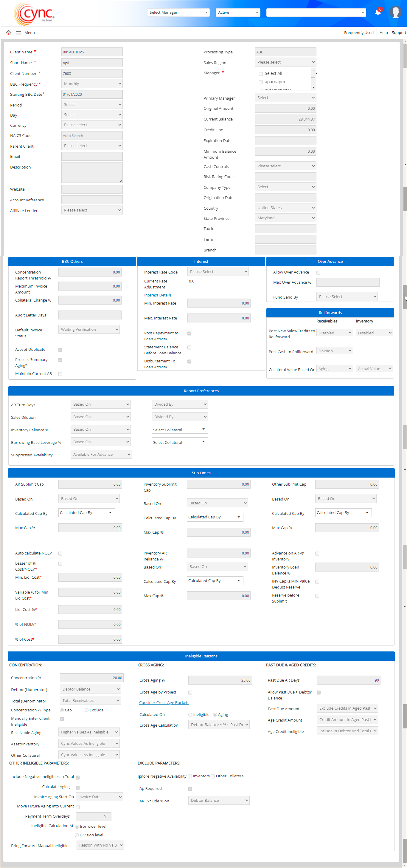Enable the Allow Over Advance checkbox
The height and width of the screenshot is (868, 407).
tap(318, 273)
